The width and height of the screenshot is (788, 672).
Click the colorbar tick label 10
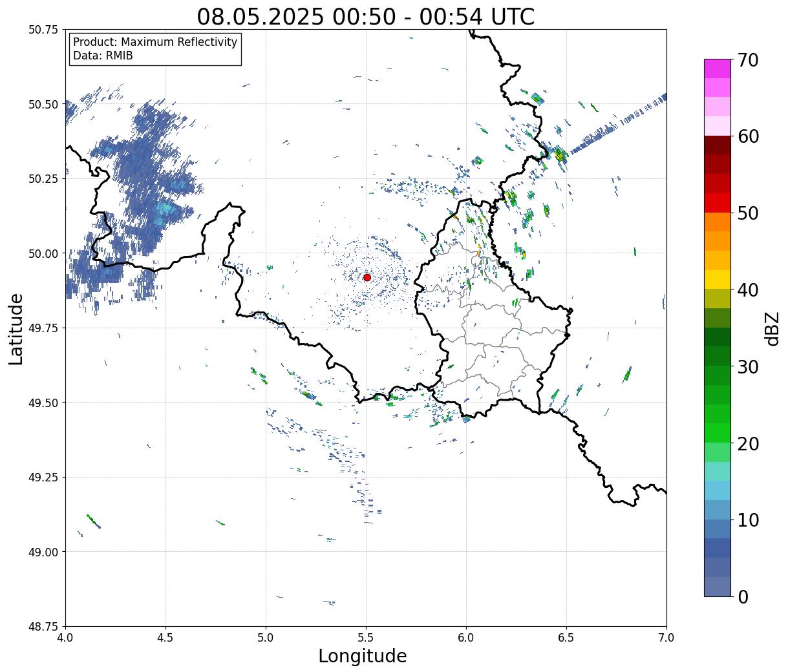[748, 520]
